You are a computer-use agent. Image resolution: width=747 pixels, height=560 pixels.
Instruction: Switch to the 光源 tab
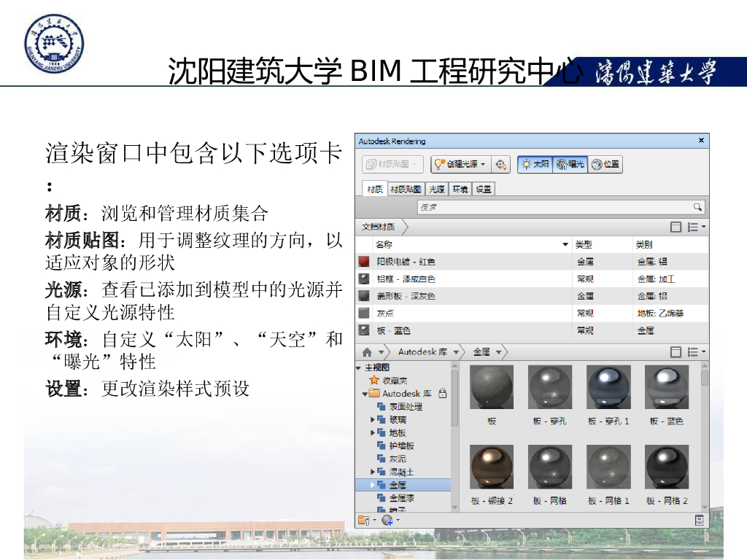(x=437, y=189)
